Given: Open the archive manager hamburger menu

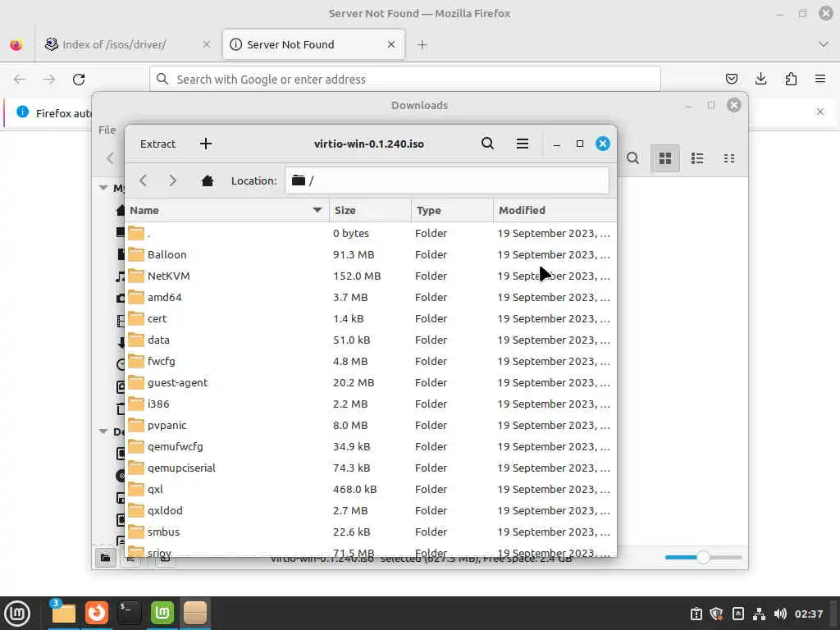Looking at the screenshot, I should coord(523,144).
